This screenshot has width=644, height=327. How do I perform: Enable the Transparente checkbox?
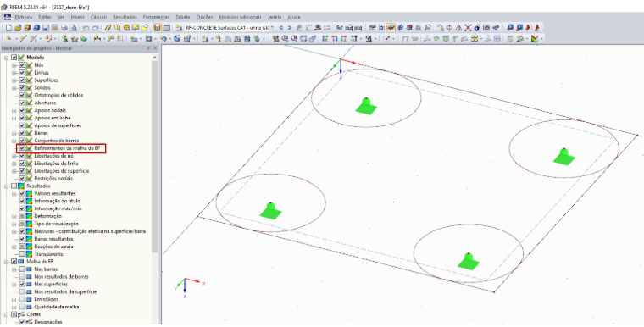22,254
